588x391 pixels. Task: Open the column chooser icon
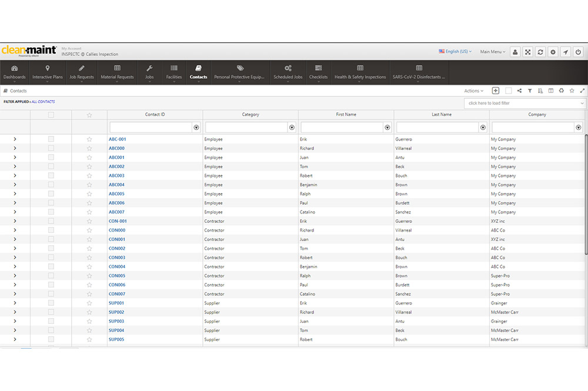click(551, 91)
